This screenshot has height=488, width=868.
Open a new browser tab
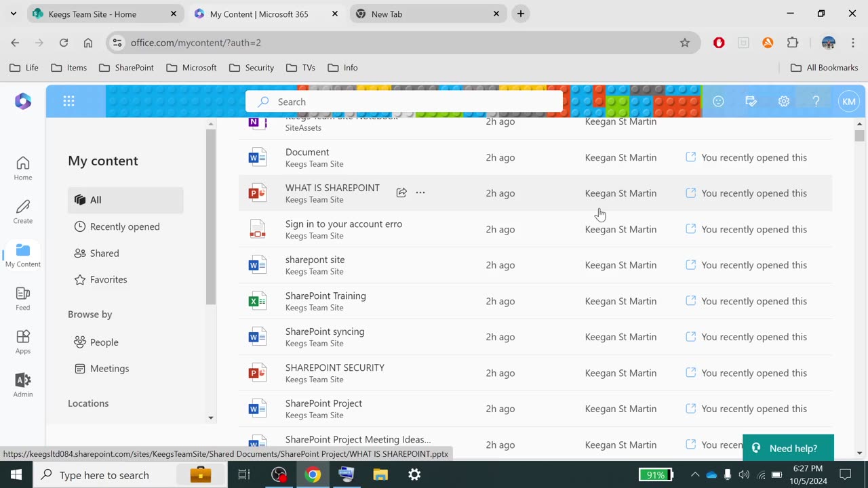tap(520, 14)
